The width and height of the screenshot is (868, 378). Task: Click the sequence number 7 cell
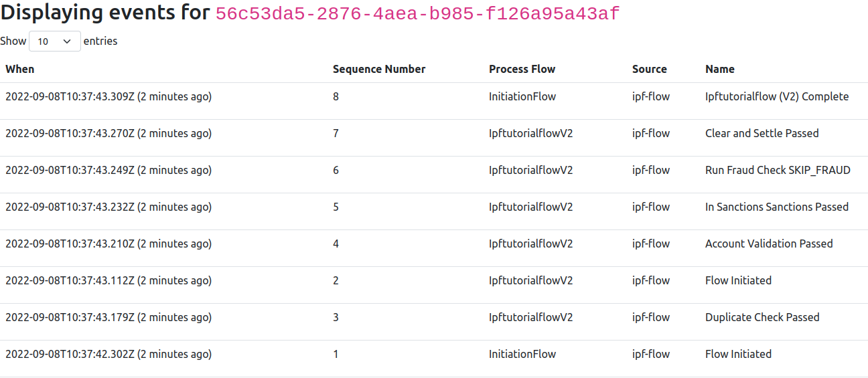336,133
